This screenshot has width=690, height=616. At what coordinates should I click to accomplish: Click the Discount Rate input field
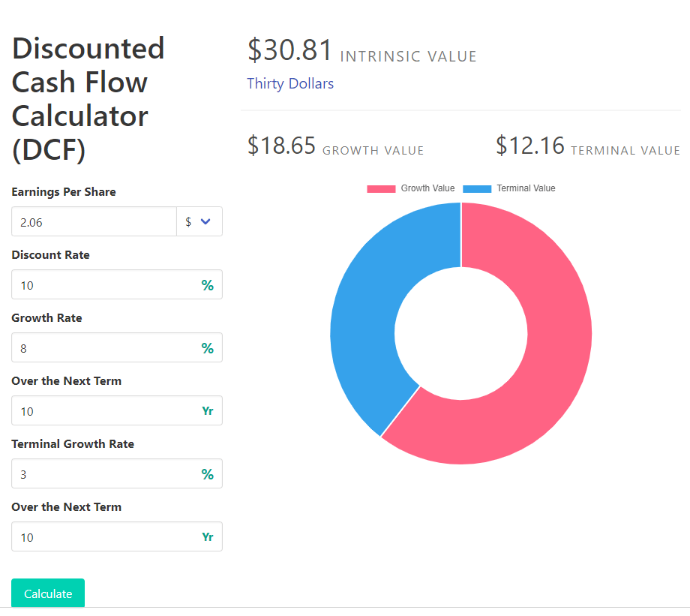(x=105, y=284)
